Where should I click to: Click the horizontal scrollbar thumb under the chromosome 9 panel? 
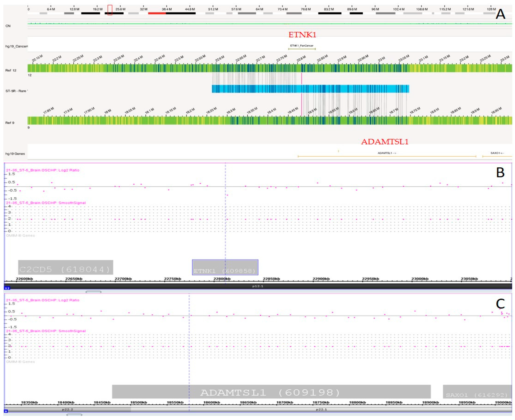(74, 415)
